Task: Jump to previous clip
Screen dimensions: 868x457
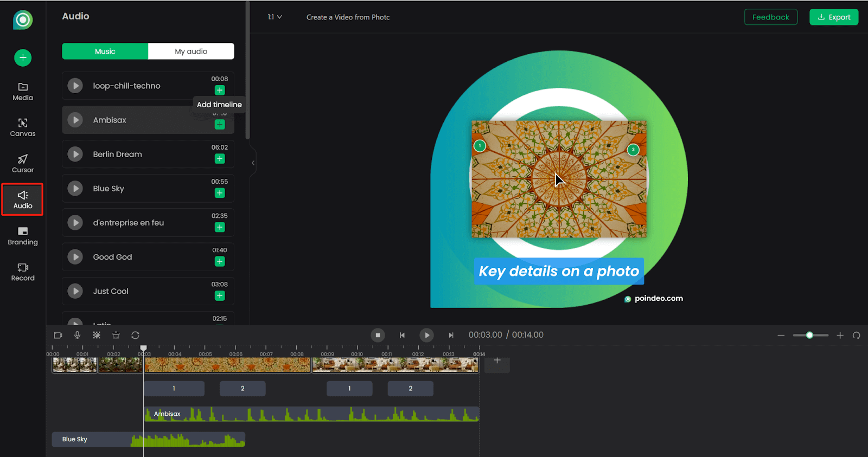Action: 402,335
